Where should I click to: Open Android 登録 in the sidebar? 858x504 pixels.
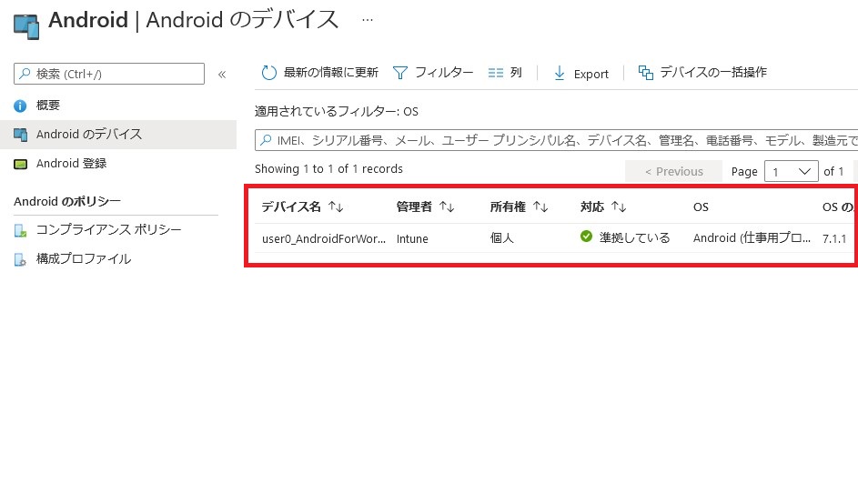(71, 163)
